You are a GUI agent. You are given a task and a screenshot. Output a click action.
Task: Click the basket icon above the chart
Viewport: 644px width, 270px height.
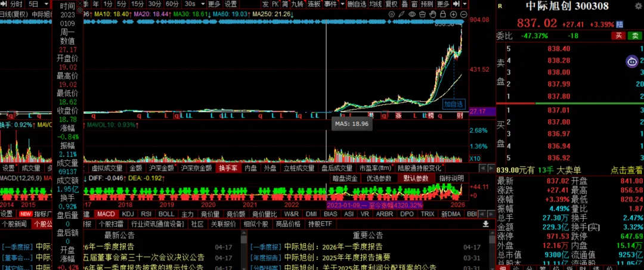click(x=422, y=14)
